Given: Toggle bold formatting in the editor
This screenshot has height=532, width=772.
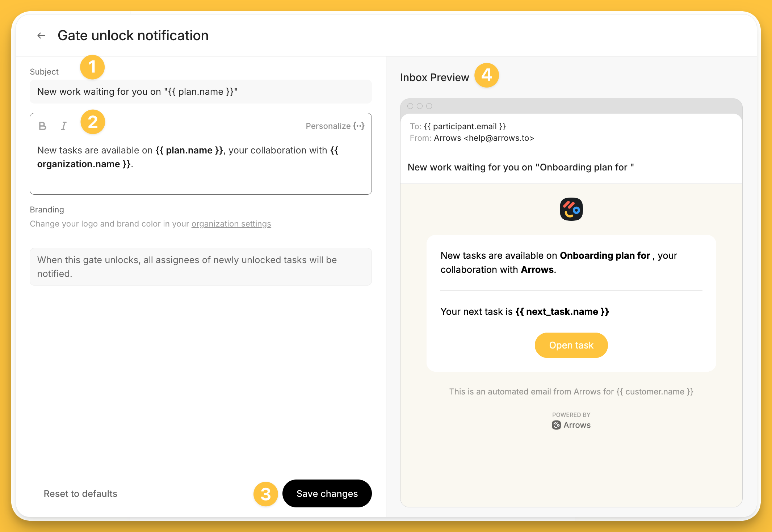Looking at the screenshot, I should 42,126.
